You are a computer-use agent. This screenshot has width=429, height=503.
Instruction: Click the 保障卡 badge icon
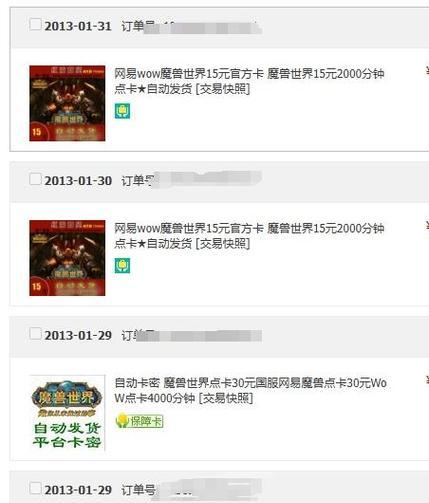coord(139,421)
